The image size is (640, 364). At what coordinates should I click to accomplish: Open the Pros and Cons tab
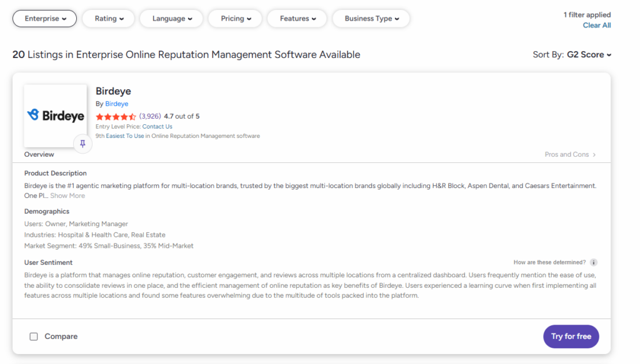point(566,155)
